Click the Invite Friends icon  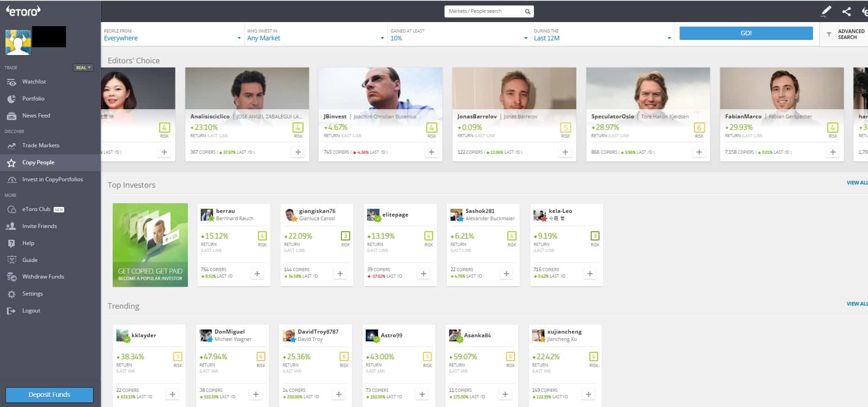(11, 226)
